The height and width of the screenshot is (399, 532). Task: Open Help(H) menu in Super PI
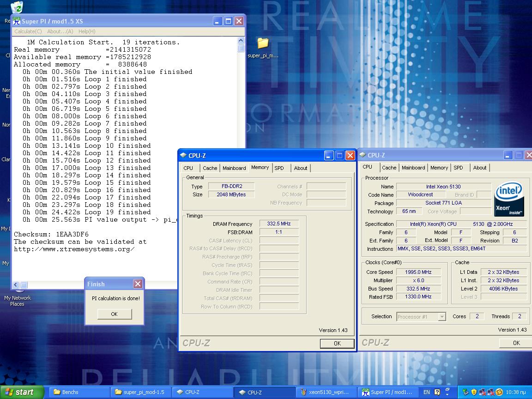click(87, 31)
